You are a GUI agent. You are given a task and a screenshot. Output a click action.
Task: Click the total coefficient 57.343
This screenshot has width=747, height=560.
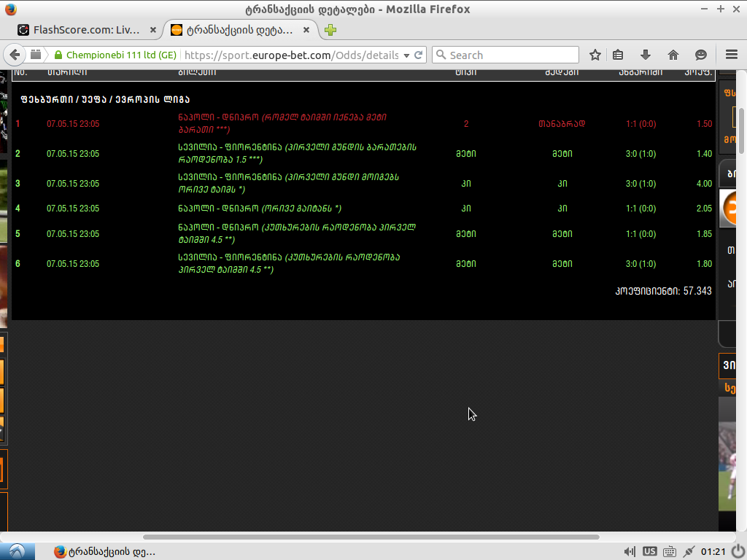click(697, 291)
